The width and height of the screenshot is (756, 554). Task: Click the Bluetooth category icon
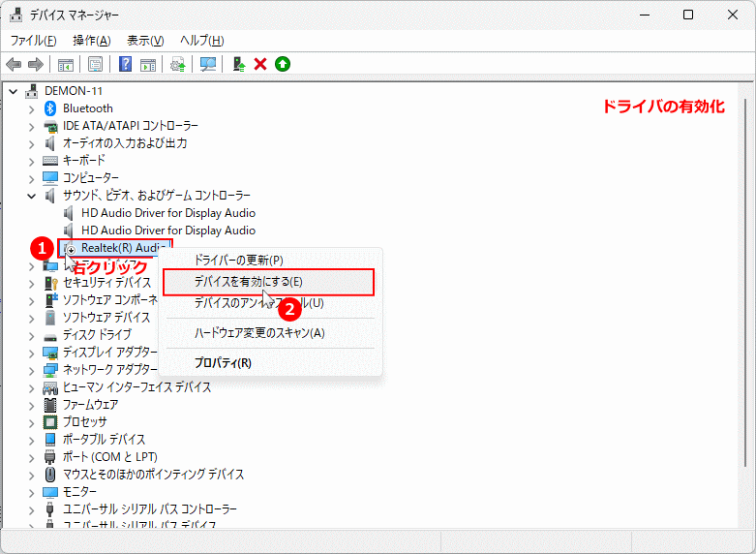pyautogui.click(x=50, y=108)
